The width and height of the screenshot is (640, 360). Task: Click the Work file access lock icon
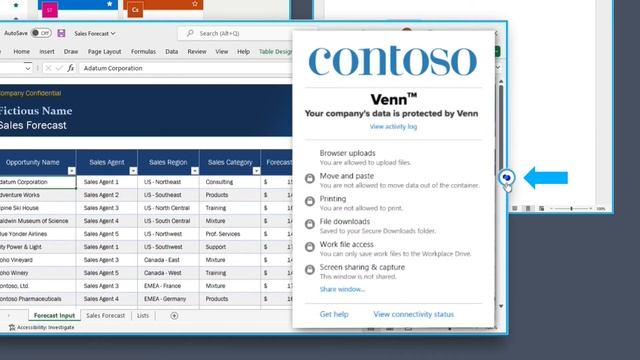[310, 247]
